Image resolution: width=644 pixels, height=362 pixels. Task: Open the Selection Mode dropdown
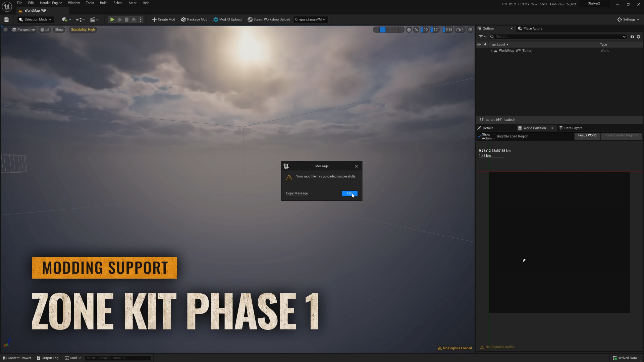(35, 19)
